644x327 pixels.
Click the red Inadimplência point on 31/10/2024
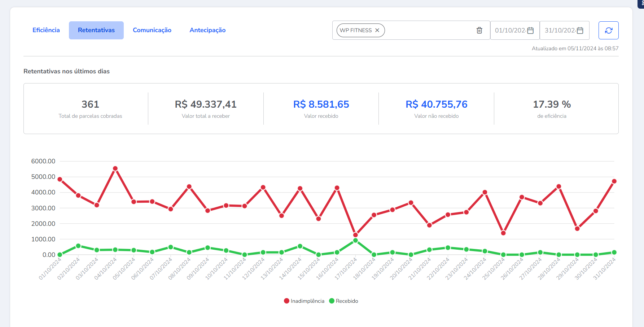[614, 181]
